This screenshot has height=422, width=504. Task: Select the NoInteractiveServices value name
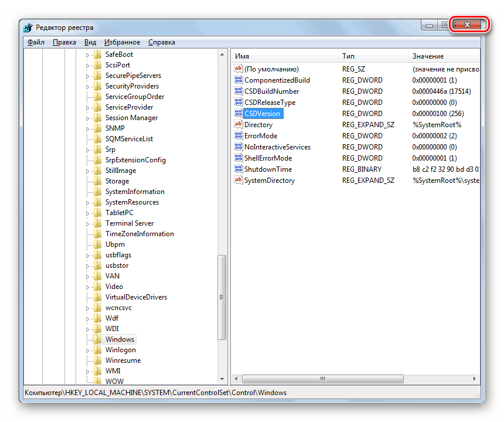[277, 147]
